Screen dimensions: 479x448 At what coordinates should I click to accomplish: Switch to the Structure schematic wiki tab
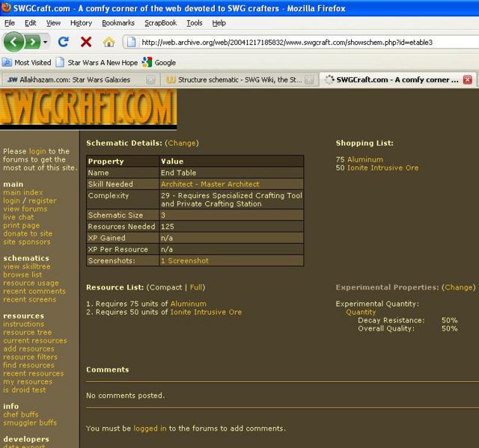point(237,79)
